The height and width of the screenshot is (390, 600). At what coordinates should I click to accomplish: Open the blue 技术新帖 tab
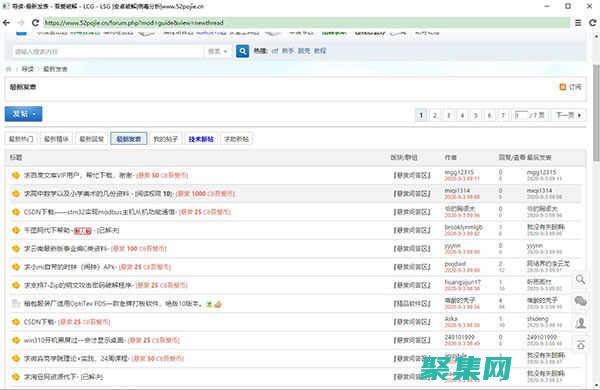coord(201,139)
